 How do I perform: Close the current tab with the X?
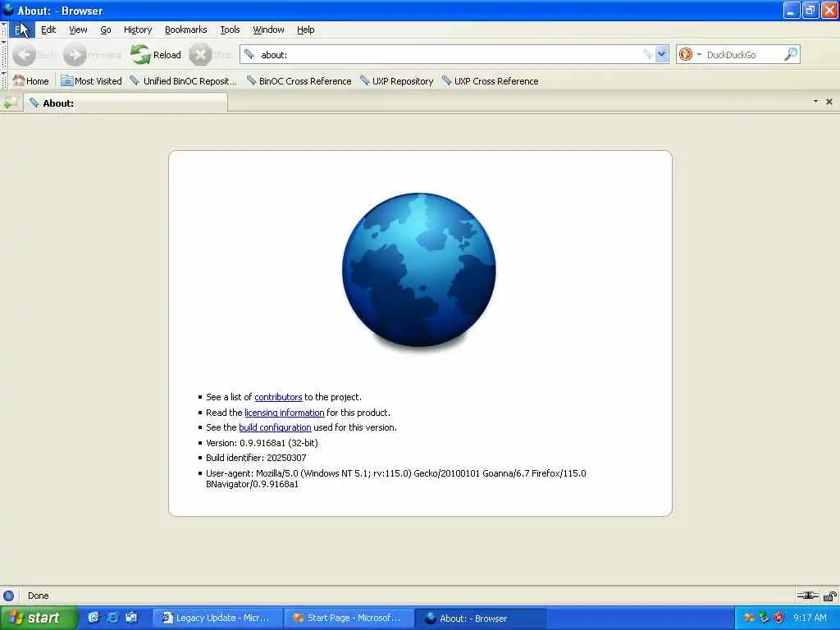click(x=829, y=102)
